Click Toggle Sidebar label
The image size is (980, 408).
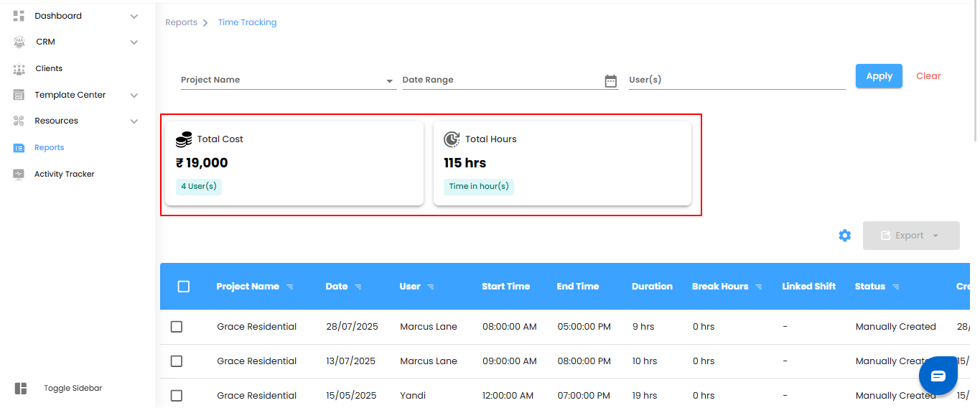73,389
